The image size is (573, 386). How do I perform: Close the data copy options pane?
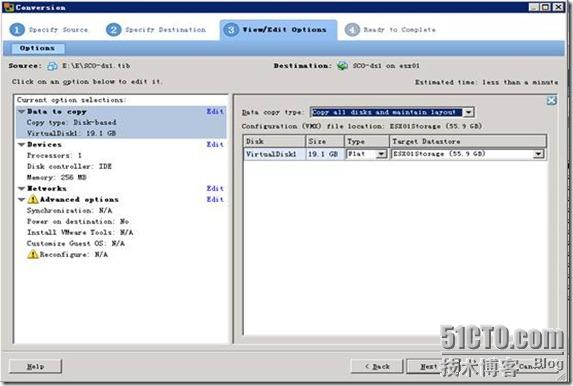pos(551,100)
